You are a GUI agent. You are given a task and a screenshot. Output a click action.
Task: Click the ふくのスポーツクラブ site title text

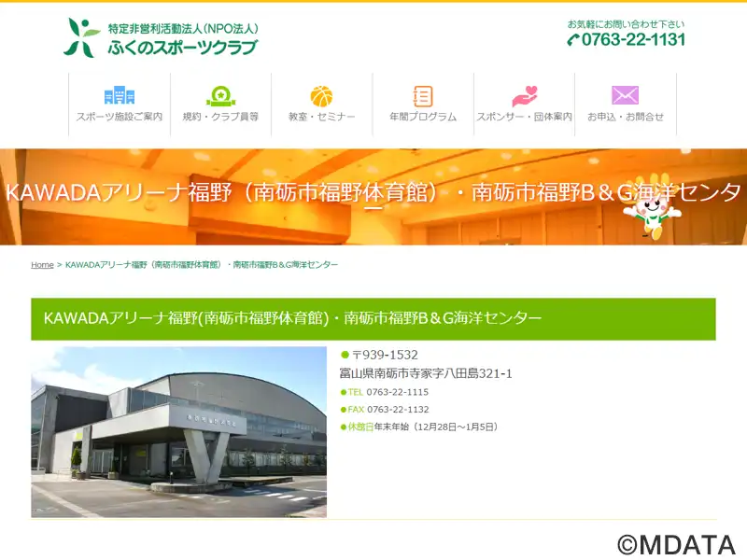tap(182, 48)
